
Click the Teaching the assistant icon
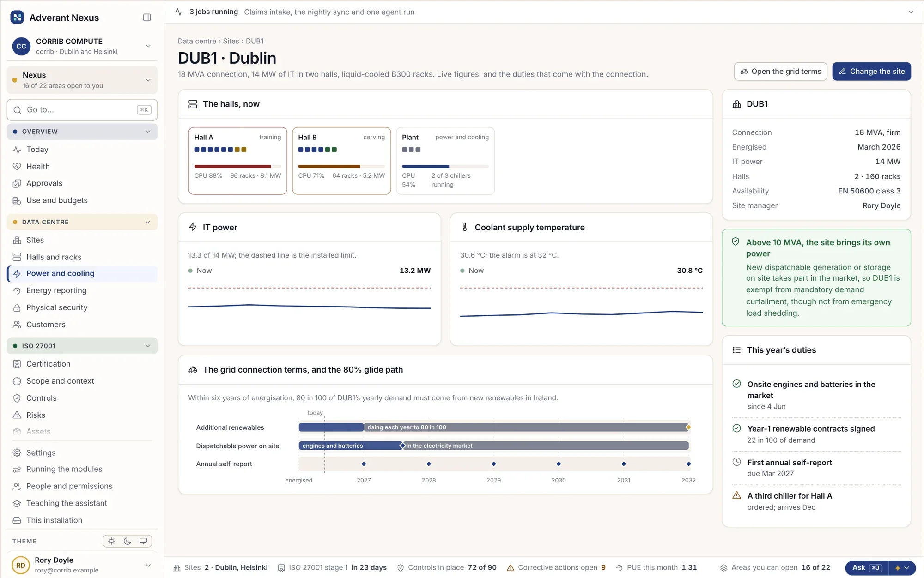tap(17, 504)
